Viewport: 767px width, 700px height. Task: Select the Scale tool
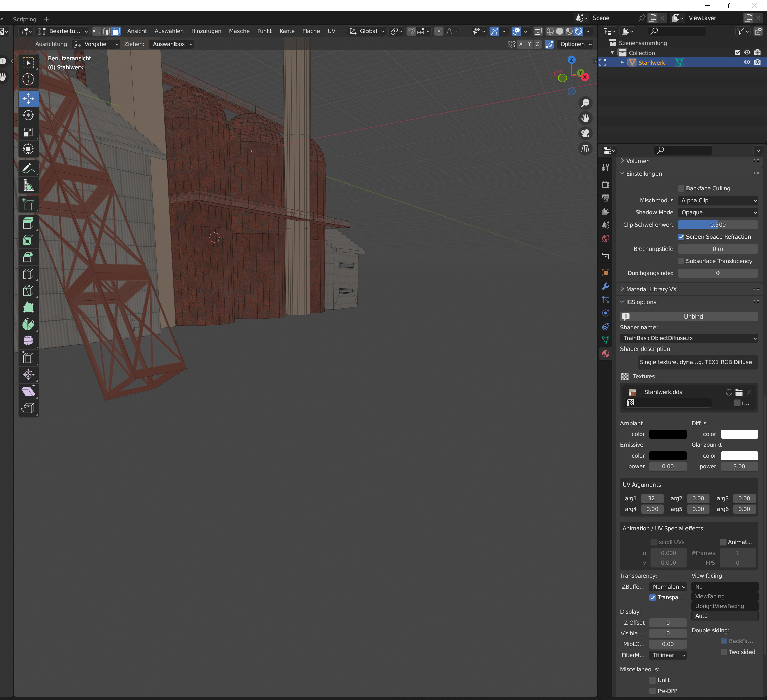click(28, 132)
